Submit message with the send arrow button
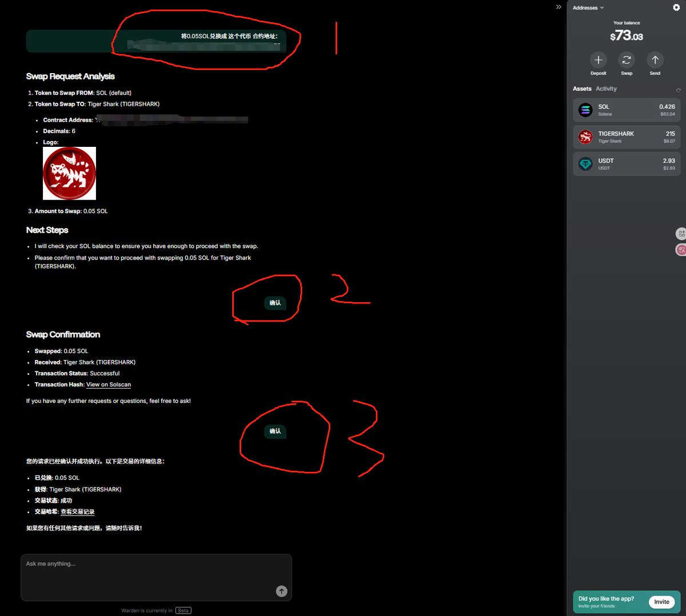 [x=281, y=591]
